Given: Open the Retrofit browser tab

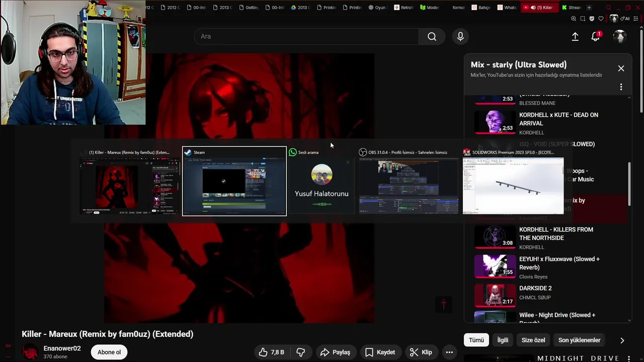Looking at the screenshot, I should (404, 8).
